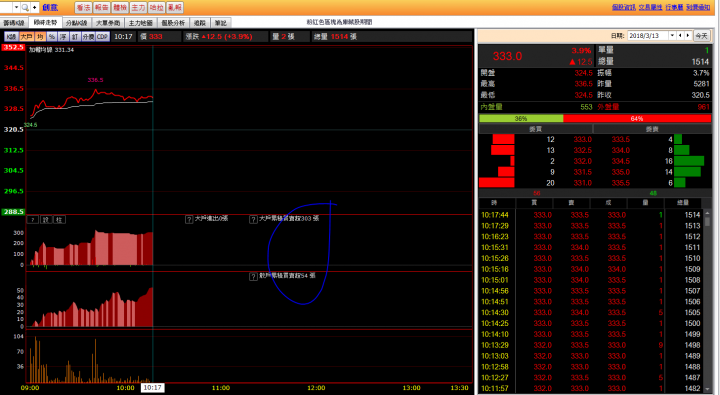
Task: Click the question mark in big-holder panel header
Action: [x=33, y=220]
